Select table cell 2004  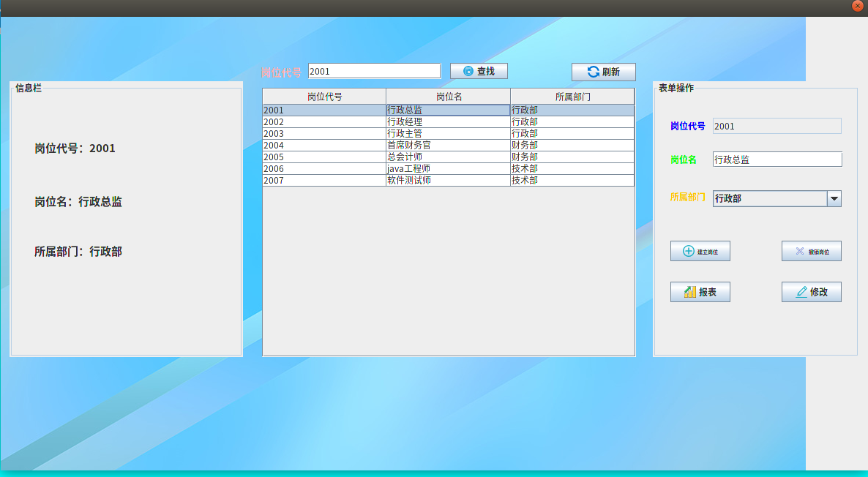click(324, 145)
